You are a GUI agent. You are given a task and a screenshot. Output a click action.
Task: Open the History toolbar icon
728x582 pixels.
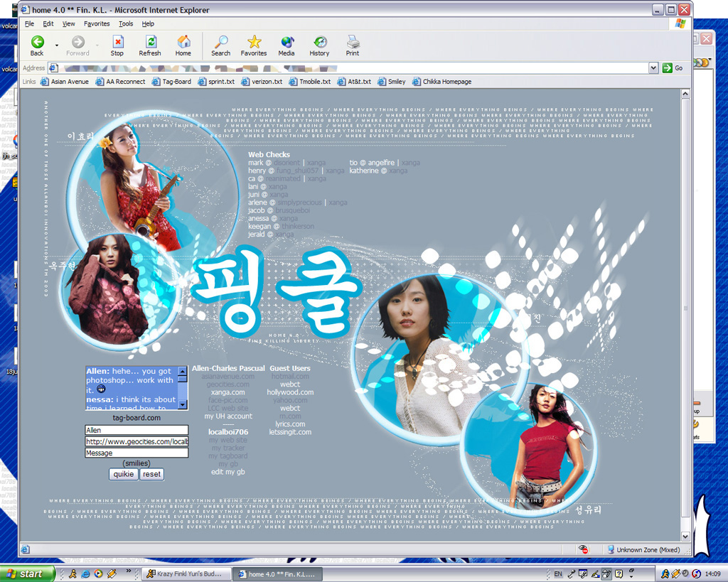pos(320,42)
